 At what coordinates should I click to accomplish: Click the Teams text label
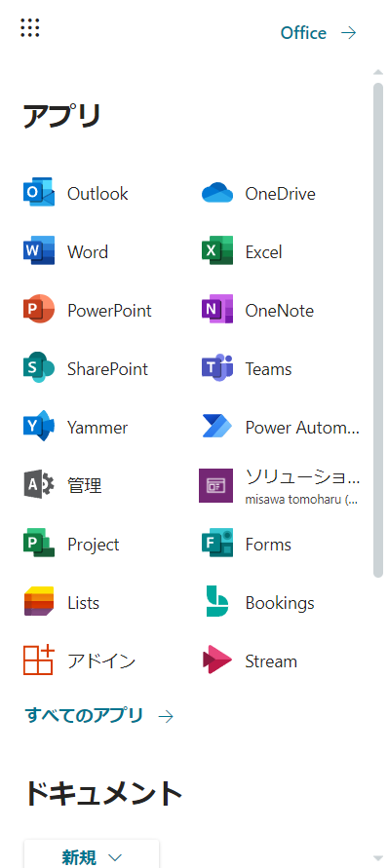268,369
